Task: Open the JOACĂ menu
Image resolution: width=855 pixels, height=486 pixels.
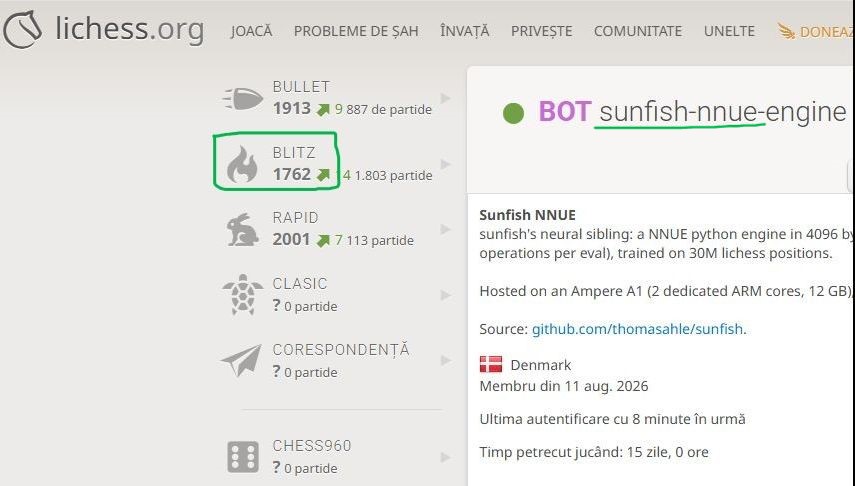Action: click(251, 30)
